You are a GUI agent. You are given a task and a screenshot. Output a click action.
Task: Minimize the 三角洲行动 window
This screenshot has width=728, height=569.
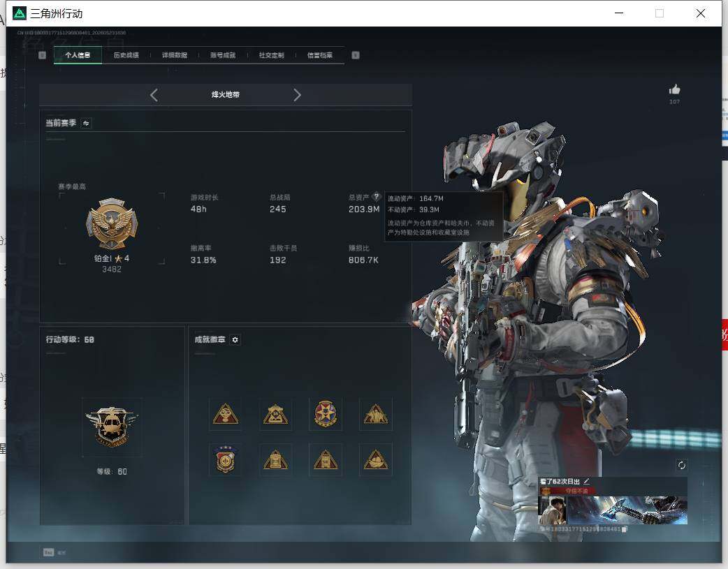(x=619, y=13)
